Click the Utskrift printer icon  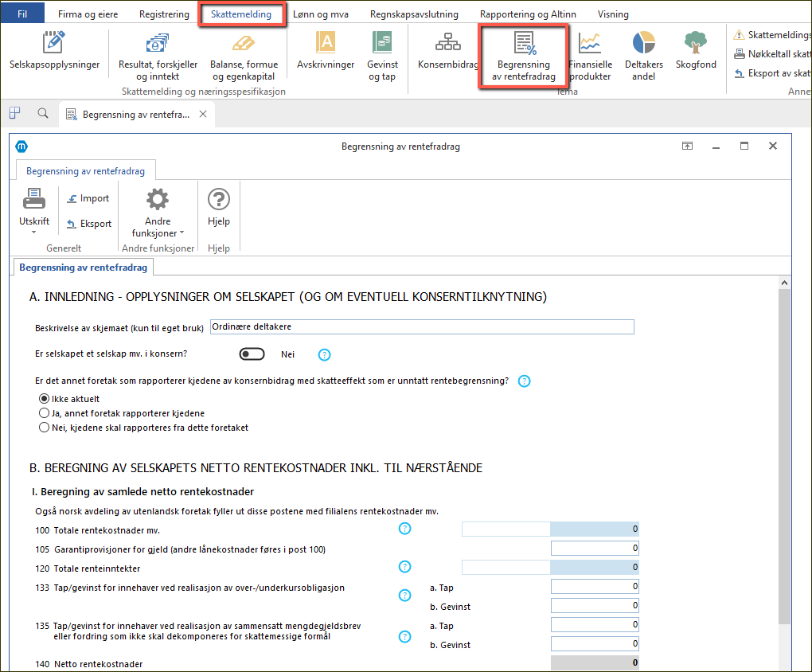[x=34, y=200]
